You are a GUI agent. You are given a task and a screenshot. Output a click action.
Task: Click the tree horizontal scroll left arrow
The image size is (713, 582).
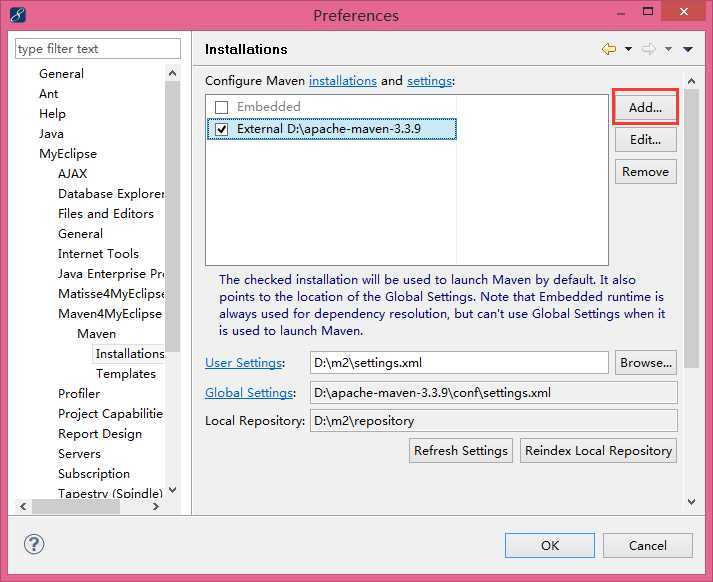tap(24, 506)
